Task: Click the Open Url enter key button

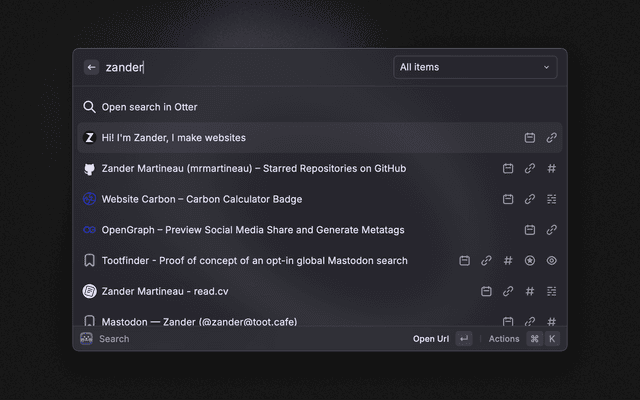Action: click(x=463, y=339)
